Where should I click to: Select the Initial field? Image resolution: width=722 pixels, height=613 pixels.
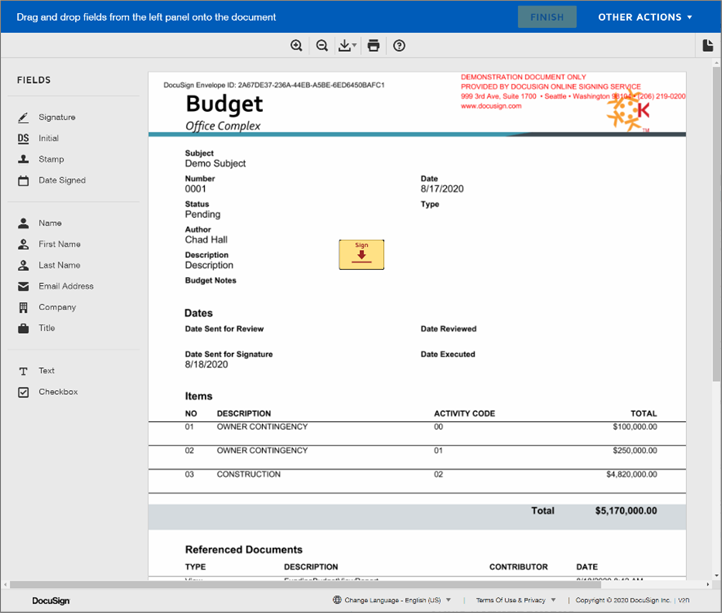[x=48, y=139]
